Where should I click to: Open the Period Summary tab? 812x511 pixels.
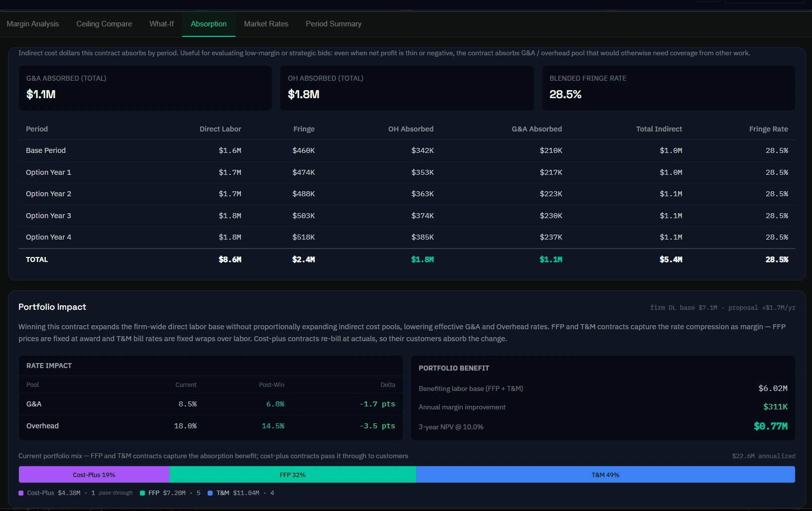tap(334, 24)
